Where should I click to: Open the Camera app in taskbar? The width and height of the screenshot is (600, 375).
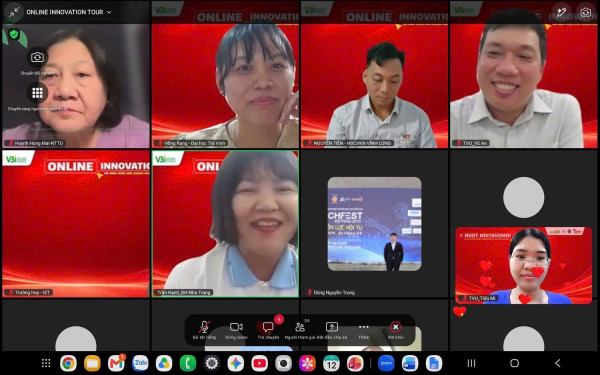click(284, 363)
